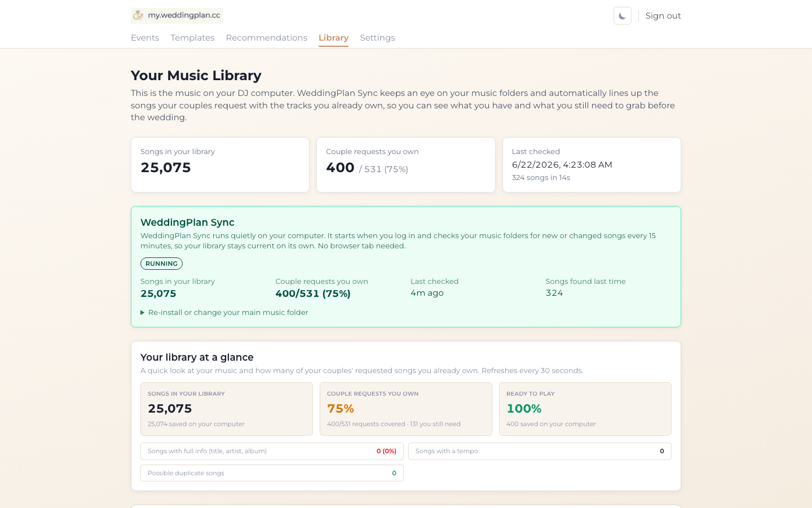
Task: Open the Templates tab
Action: point(192,38)
